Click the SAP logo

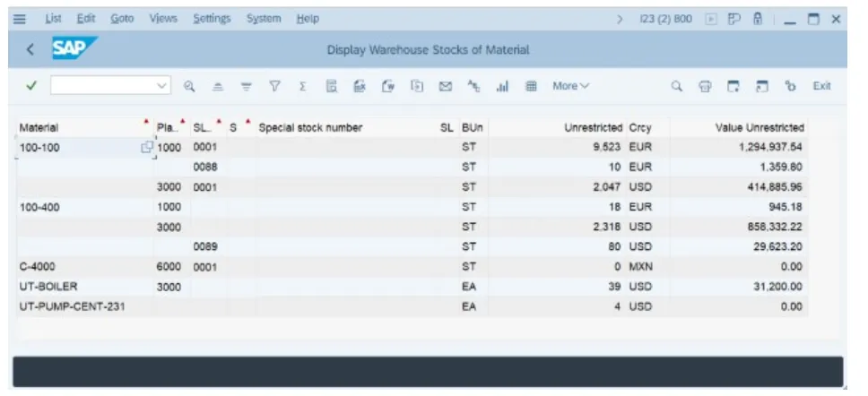(74, 48)
